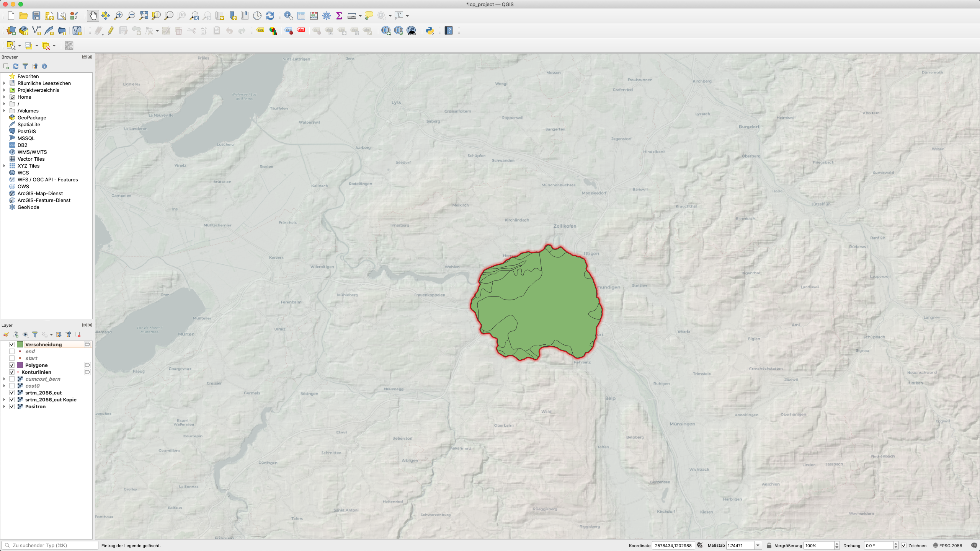Select the Zoom Full extent icon
This screenshot has height=551, width=980.
[144, 16]
